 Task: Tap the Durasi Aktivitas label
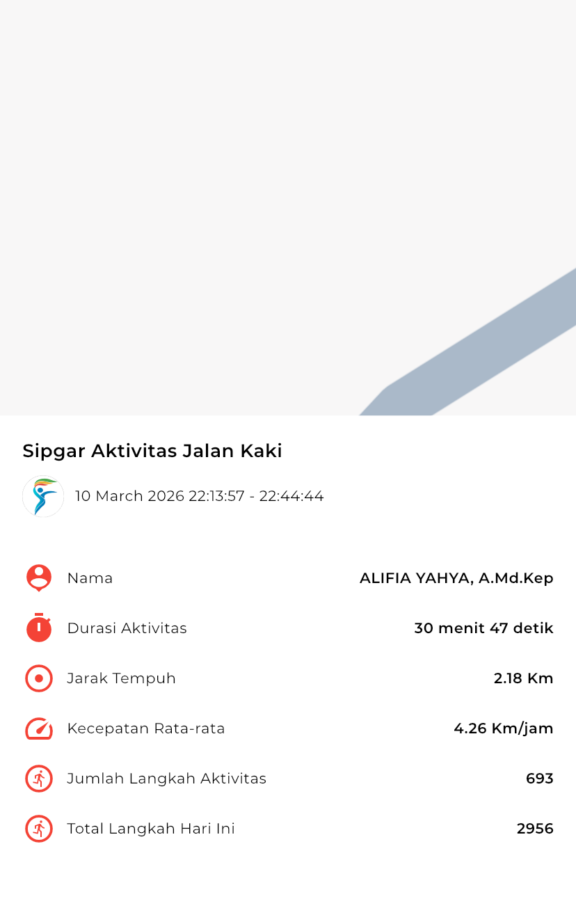[127, 628]
